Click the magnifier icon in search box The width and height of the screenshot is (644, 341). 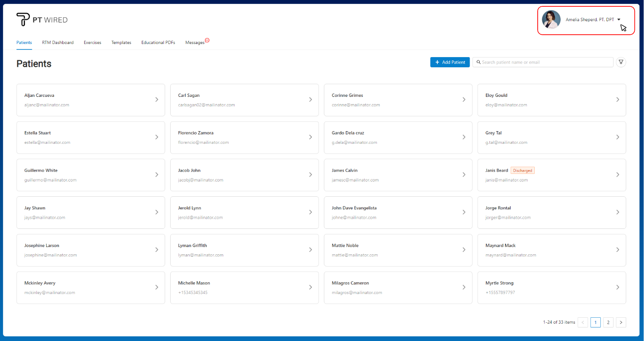pos(478,62)
